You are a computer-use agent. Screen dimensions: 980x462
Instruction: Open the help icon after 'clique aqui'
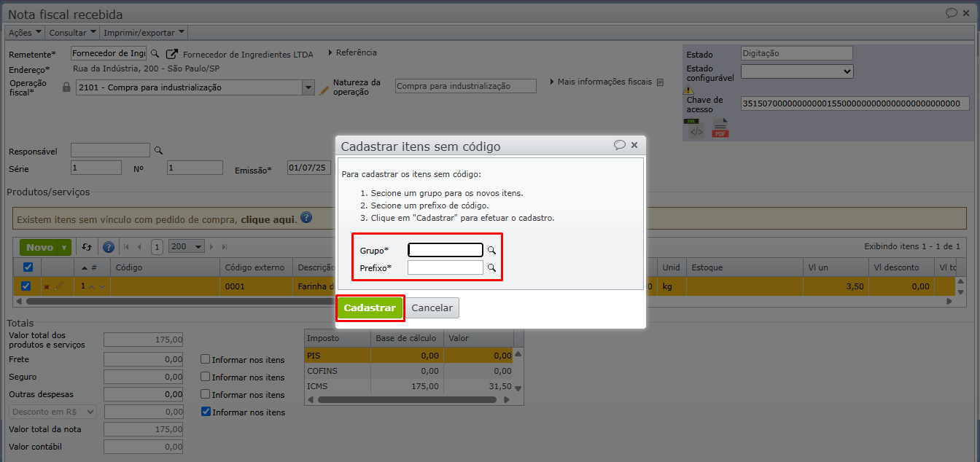point(306,218)
